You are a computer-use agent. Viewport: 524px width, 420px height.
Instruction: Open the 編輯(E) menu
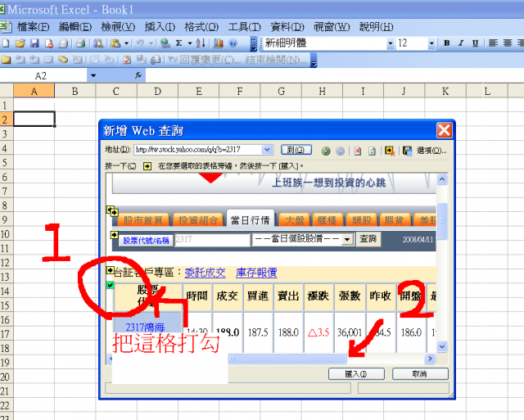point(75,27)
